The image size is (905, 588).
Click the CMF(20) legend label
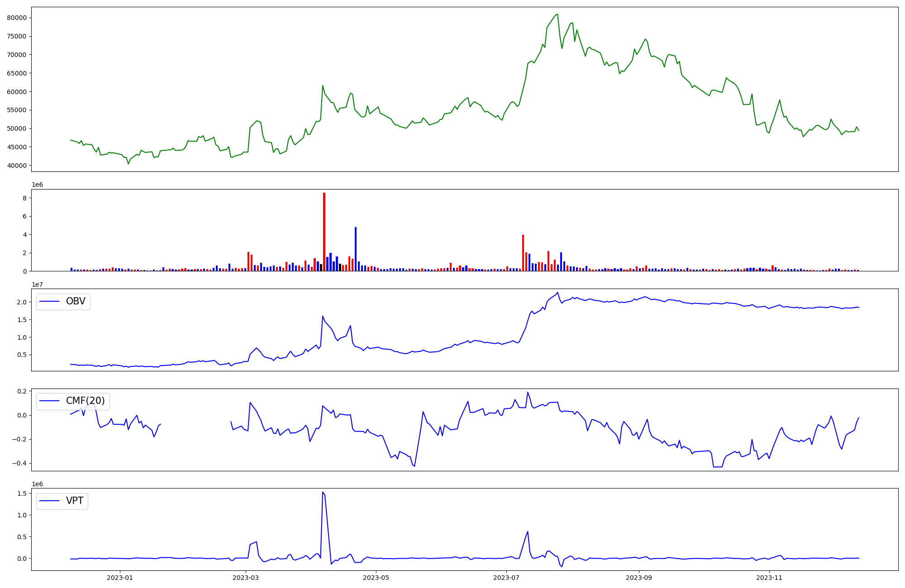click(85, 401)
